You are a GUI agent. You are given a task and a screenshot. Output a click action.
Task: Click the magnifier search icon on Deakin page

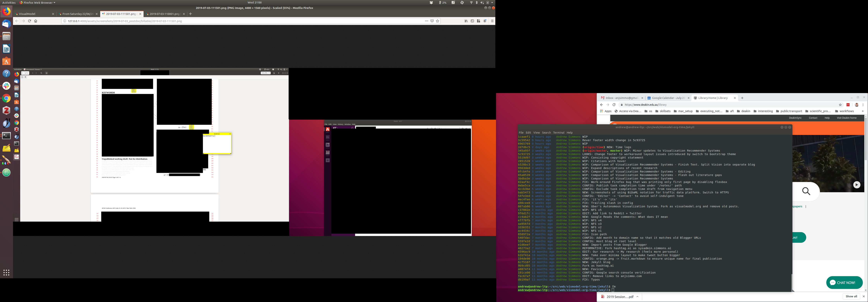coord(806,191)
